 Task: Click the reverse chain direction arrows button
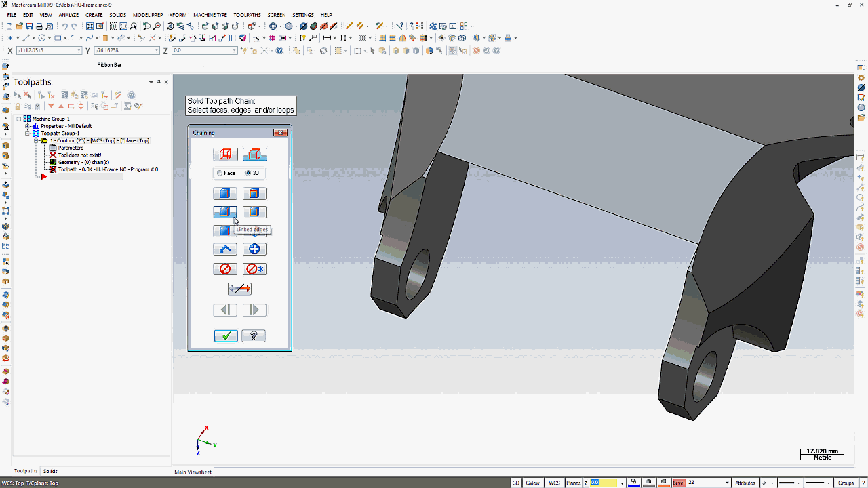click(x=239, y=289)
